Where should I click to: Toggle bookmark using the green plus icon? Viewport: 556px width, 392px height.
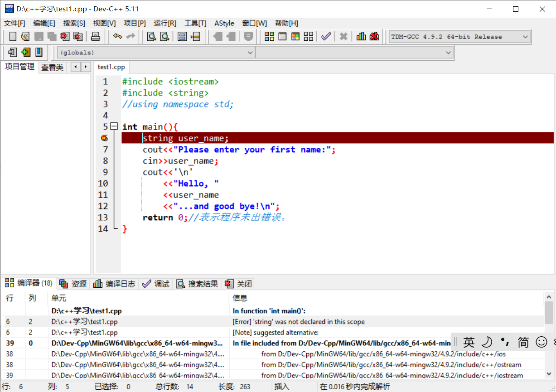coord(26,53)
